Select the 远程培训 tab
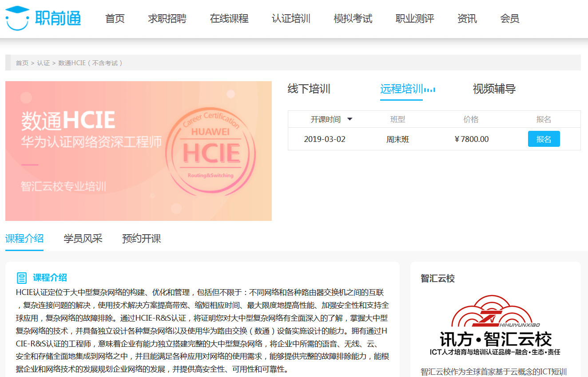Viewport: 588px width, 377px height. tap(401, 89)
